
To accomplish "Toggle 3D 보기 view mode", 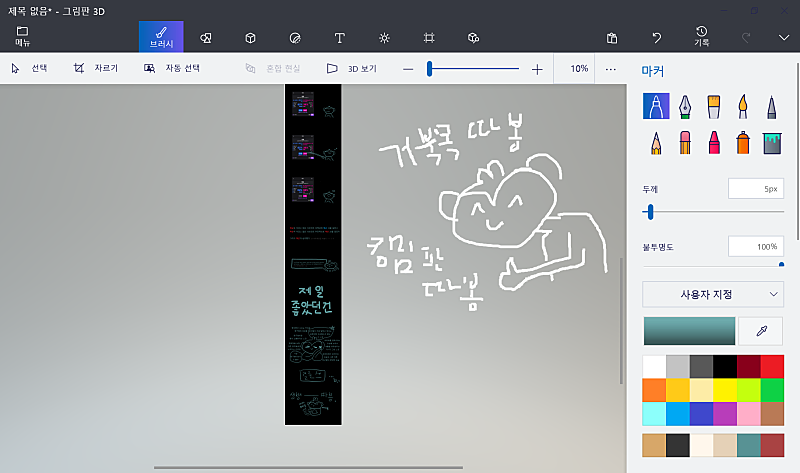I will (x=352, y=68).
